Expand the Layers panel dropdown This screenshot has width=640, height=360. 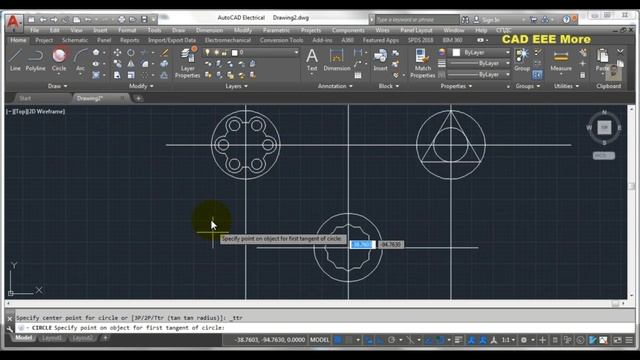coord(236,86)
